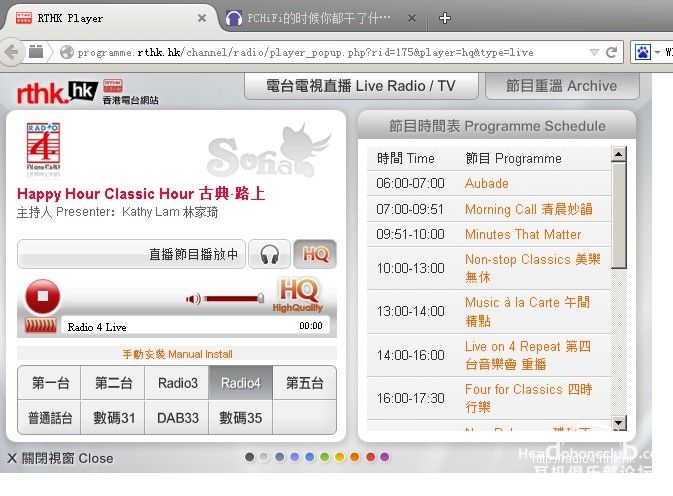
Task: Open Morning Call 清晨妙韻 programme
Action: 529,209
